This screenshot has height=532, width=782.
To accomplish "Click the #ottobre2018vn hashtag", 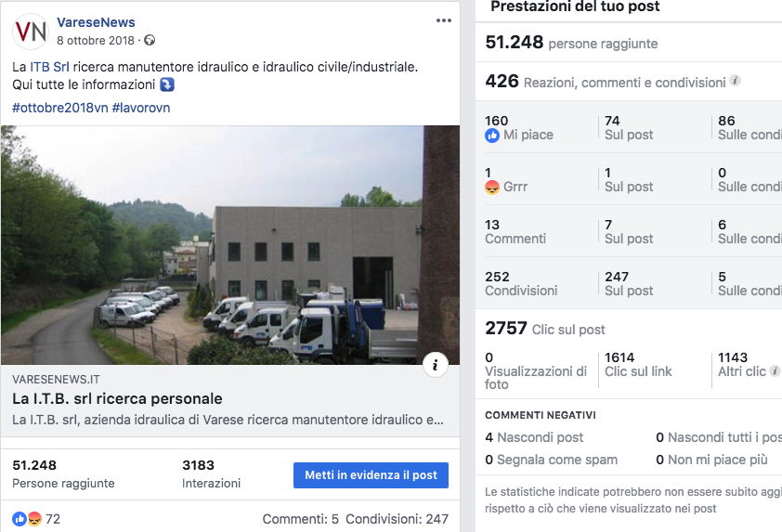I will (59, 108).
